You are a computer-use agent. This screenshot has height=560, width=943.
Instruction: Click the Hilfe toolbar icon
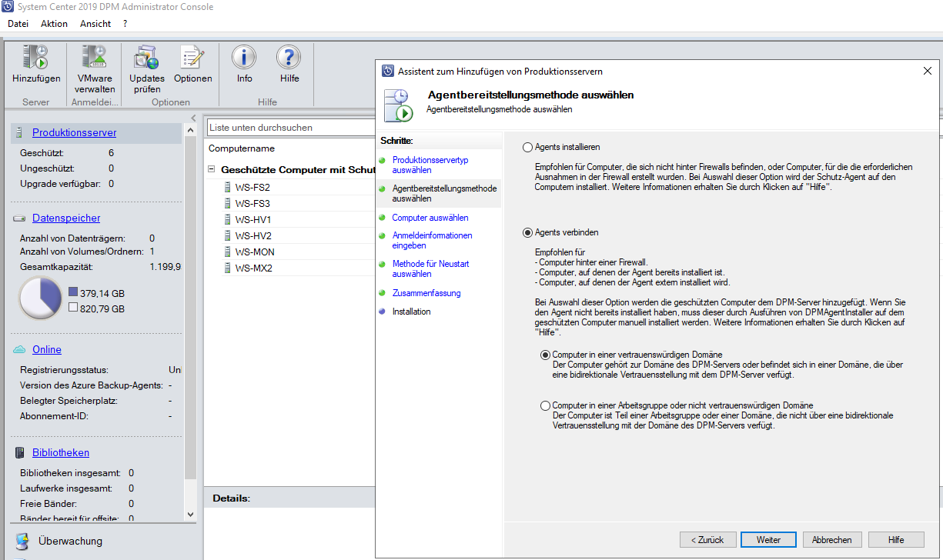(289, 58)
